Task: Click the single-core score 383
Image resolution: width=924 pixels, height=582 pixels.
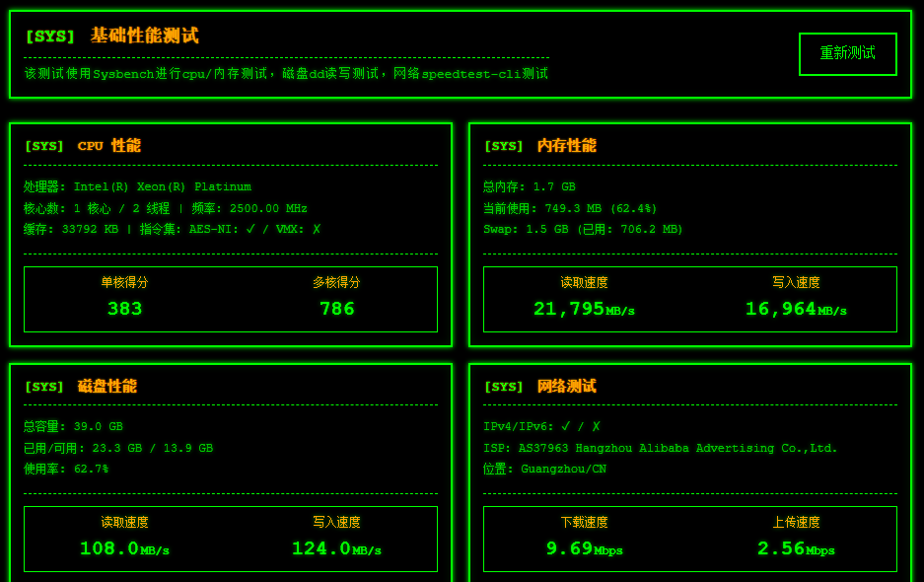Action: pyautogui.click(x=124, y=309)
